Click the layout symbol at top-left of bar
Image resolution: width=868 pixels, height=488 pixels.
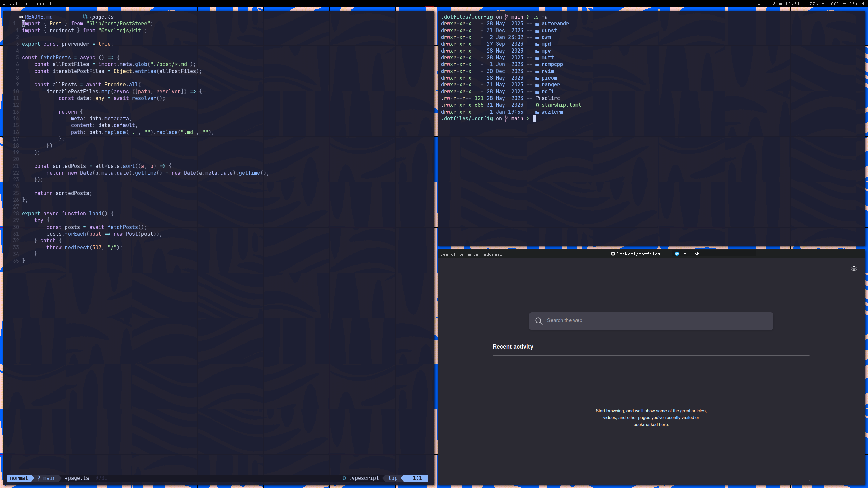coord(4,4)
